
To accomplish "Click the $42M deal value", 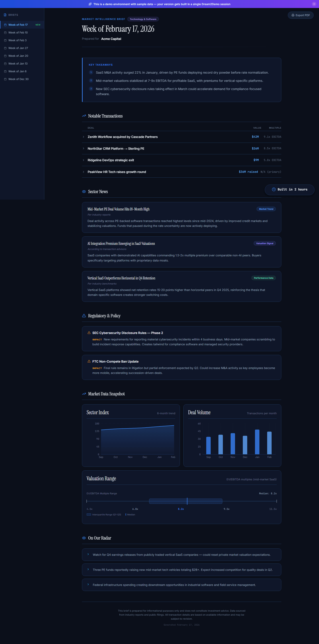I will point(255,137).
